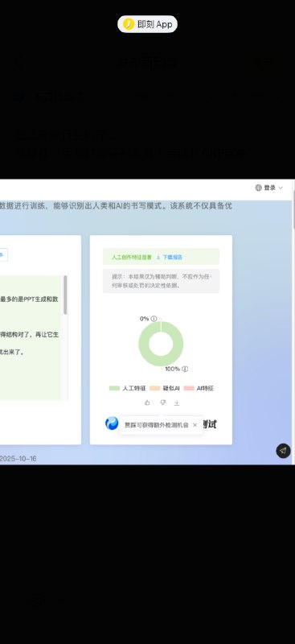Click the 提示 disclaimer text box
This screenshot has height=644, width=295.
pos(161,281)
